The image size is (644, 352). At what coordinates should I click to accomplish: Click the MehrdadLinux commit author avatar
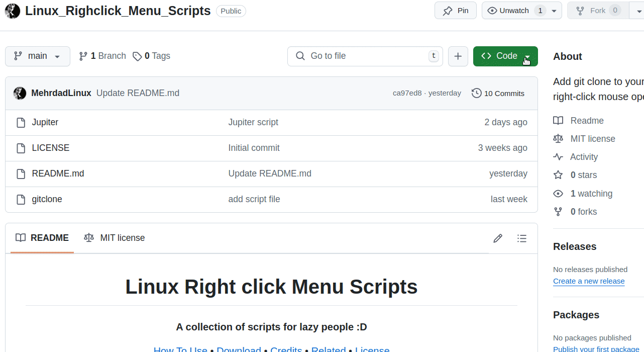pyautogui.click(x=20, y=93)
